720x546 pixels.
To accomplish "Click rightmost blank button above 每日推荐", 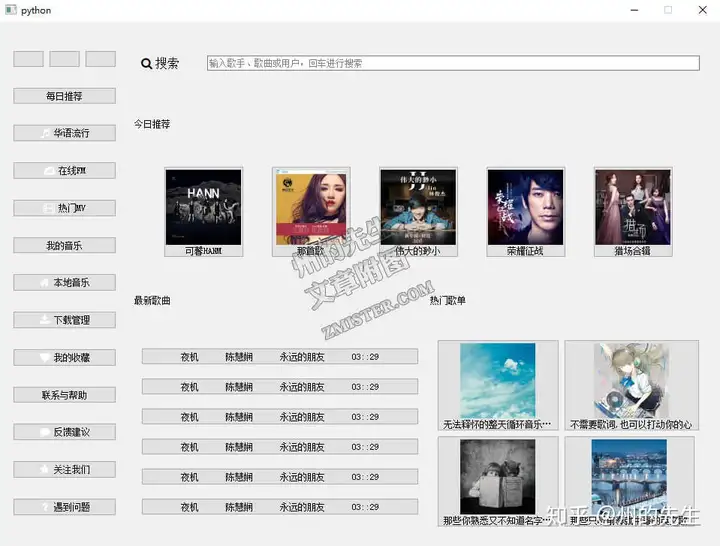I will tap(101, 59).
